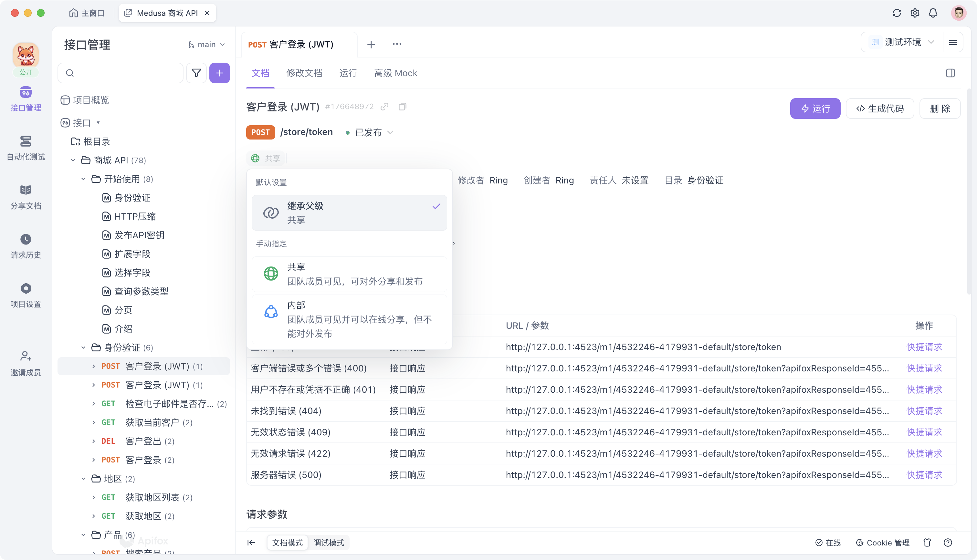The width and height of the screenshot is (977, 560).
Task: Open the 自动化测试 sidebar panel
Action: [26, 148]
